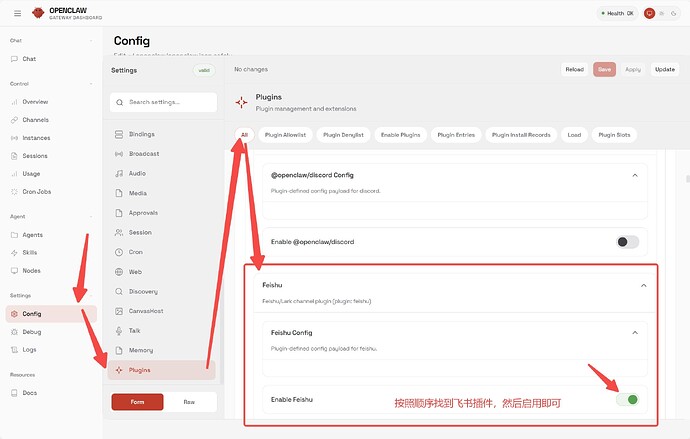Enable the @openclaw/discord toggle
Image resolution: width=690 pixels, height=439 pixels.
point(627,242)
